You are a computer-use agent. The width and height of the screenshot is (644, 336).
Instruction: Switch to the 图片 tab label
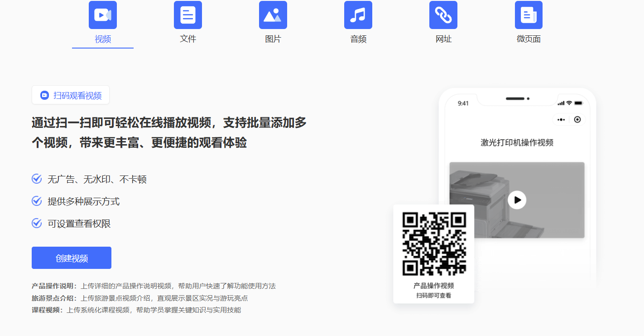point(273,39)
